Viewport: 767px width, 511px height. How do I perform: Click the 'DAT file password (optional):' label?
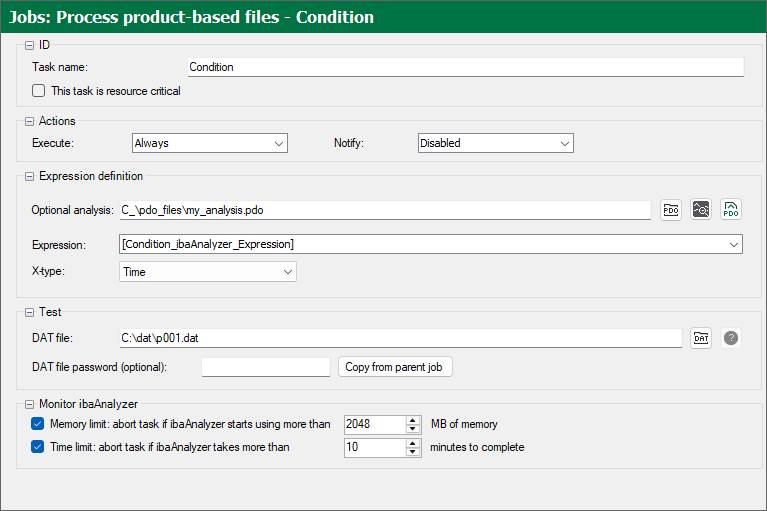click(x=99, y=367)
